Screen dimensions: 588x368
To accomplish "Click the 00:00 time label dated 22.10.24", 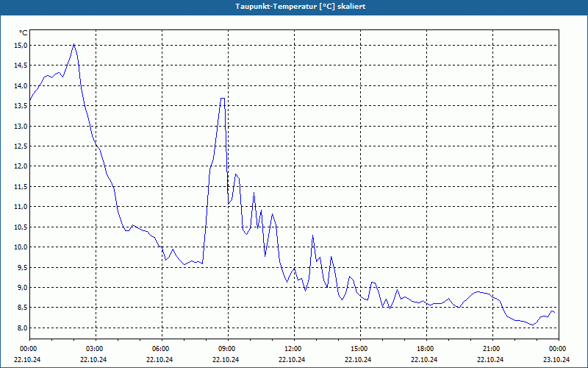I will click(28, 349).
